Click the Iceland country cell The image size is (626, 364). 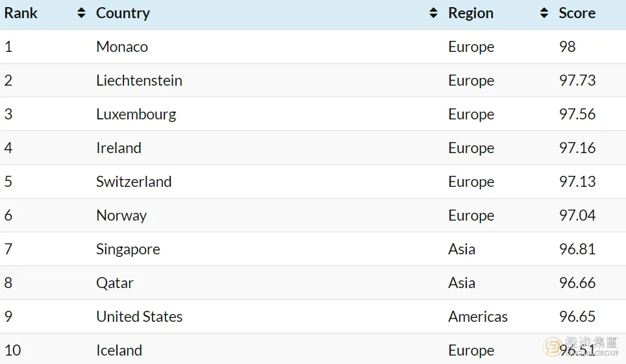(119, 350)
